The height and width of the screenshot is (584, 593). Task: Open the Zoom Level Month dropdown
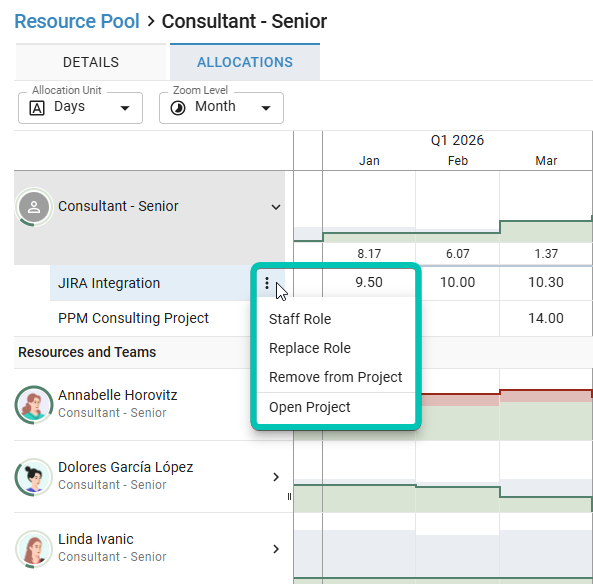[221, 108]
